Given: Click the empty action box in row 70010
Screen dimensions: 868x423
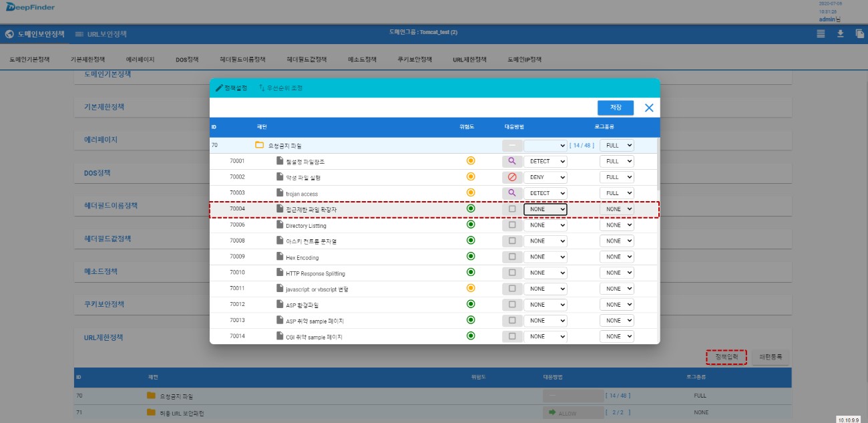Looking at the screenshot, I should point(512,273).
